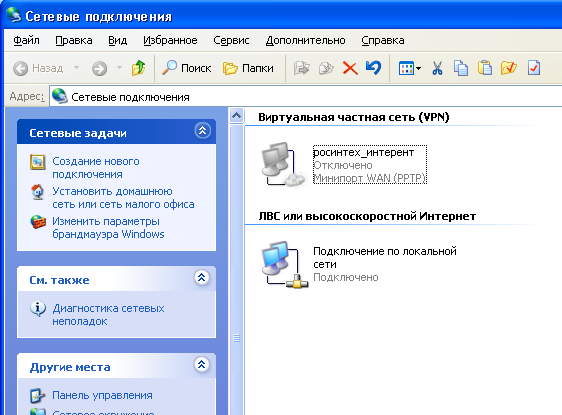The height and width of the screenshot is (415, 562).
Task: Open the Вид menu
Action: [x=118, y=40]
